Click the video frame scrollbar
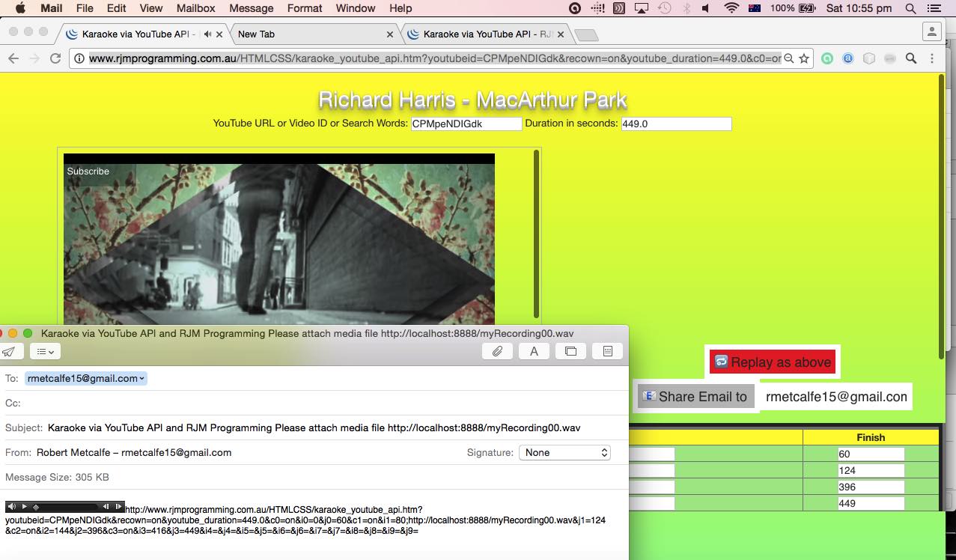Viewport: 956px width, 560px height. click(536, 234)
